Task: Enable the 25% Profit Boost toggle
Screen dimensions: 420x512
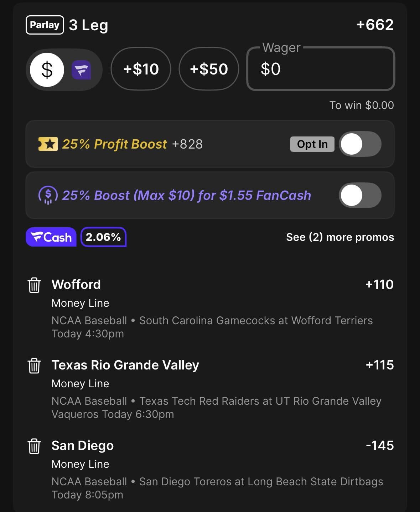Action: pos(360,144)
